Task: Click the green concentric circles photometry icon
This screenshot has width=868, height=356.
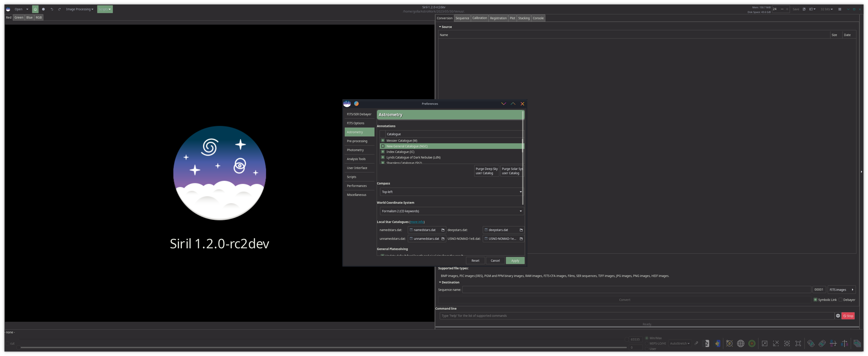Action: [x=752, y=343]
